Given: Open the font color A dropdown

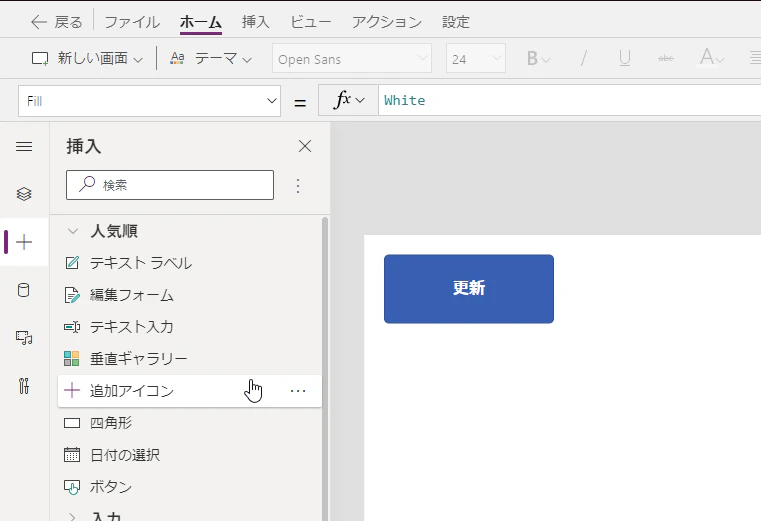Looking at the screenshot, I should (712, 59).
